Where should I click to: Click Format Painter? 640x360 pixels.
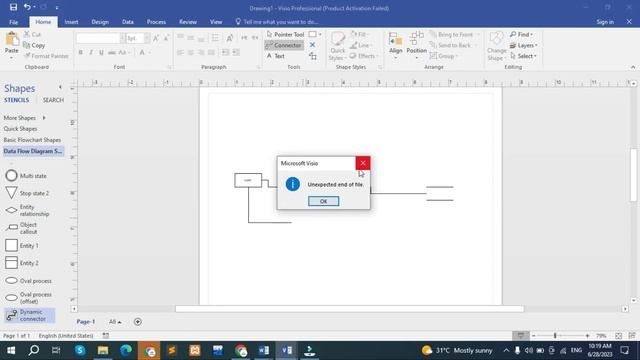(46, 56)
